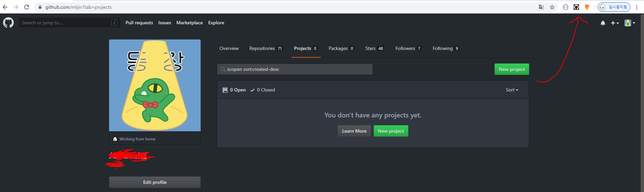This screenshot has width=644, height=192.
Task: Open the Issues page
Action: 165,23
